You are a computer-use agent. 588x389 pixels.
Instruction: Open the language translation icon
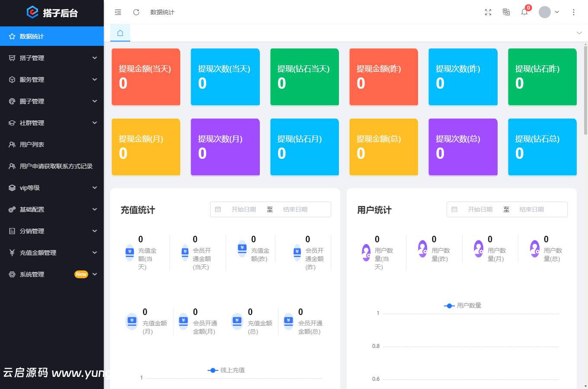pyautogui.click(x=506, y=12)
